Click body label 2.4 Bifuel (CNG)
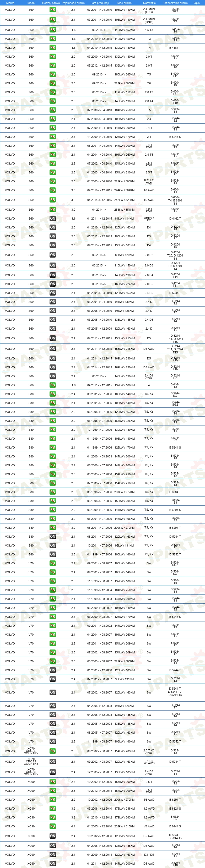Image resolution: width=205 pixels, height=868 pixels. [x=149, y=20]
